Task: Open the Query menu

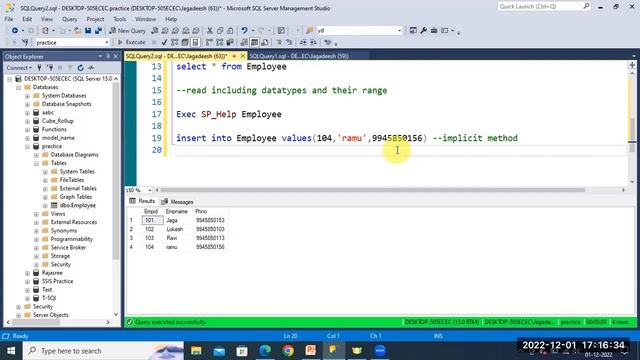Action: (69, 19)
